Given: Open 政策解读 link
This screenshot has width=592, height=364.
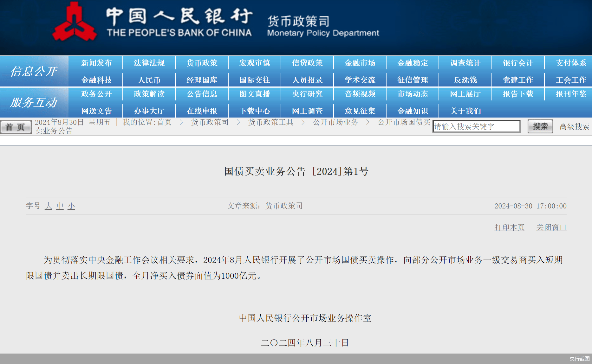Looking at the screenshot, I should 149,94.
